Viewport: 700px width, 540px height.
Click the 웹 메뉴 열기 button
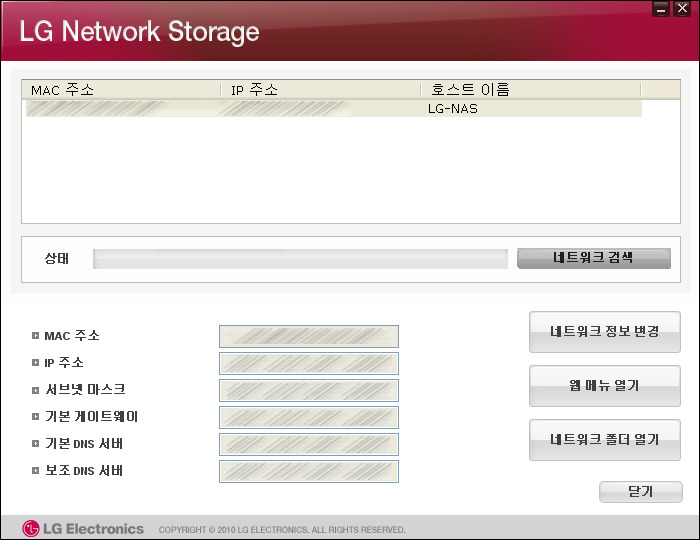point(605,386)
